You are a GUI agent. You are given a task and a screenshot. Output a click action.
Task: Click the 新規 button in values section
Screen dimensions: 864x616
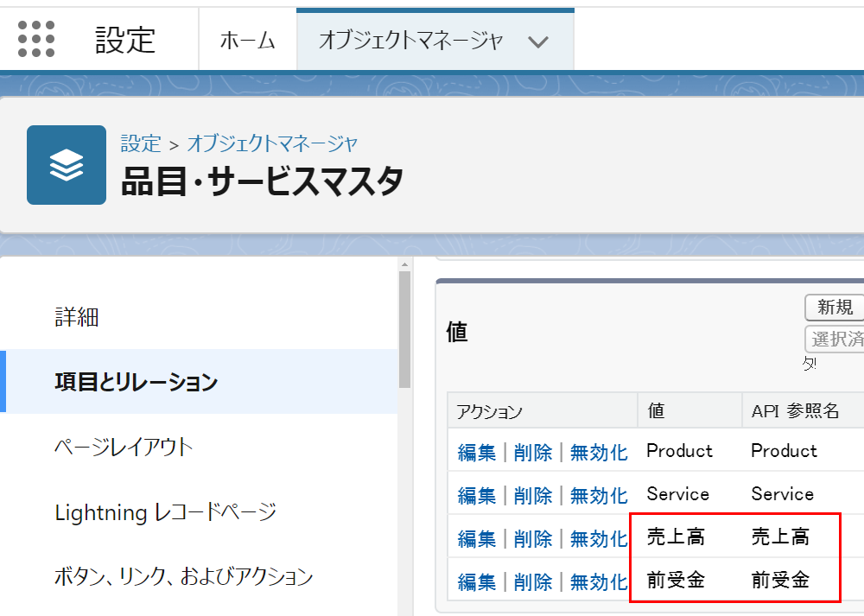coord(835,307)
